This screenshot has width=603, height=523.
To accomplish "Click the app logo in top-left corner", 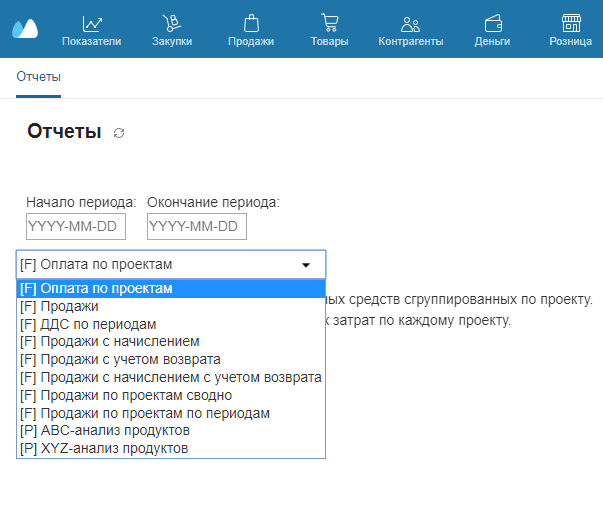I will (25, 28).
